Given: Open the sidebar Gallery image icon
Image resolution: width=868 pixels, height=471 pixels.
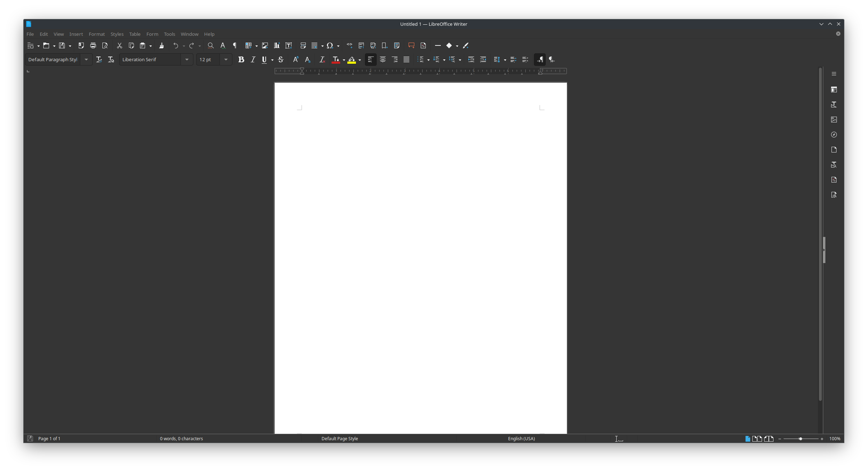Looking at the screenshot, I should pyautogui.click(x=834, y=120).
